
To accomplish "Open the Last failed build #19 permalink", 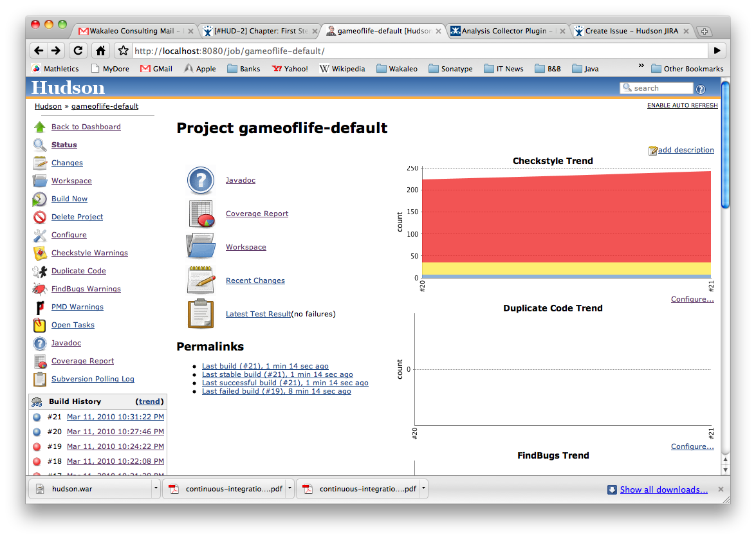I will [276, 391].
